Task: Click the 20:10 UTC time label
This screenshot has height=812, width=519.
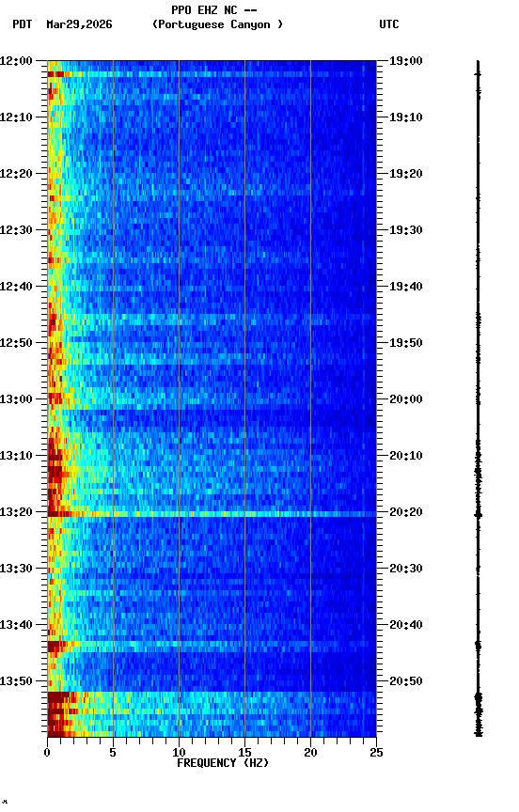Action: point(406,456)
